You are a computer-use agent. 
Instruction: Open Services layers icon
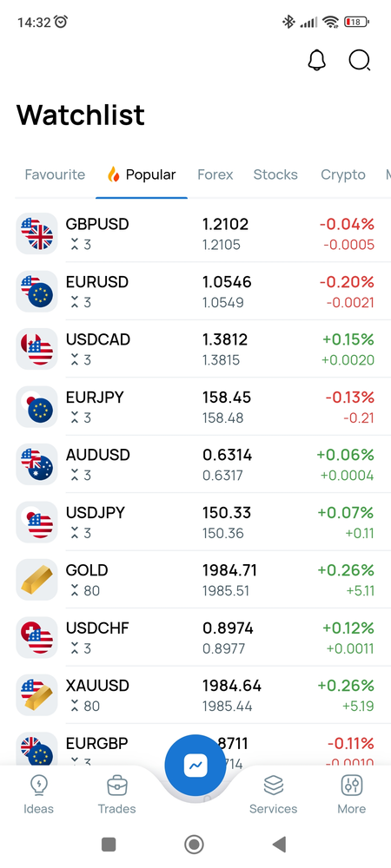coord(273,785)
